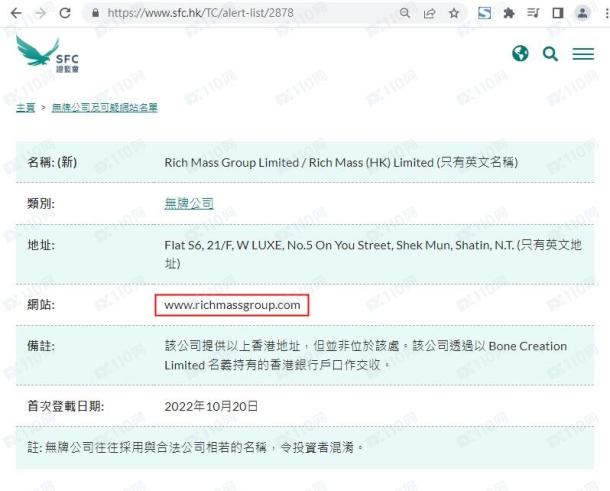Click the share page icon

429,14
